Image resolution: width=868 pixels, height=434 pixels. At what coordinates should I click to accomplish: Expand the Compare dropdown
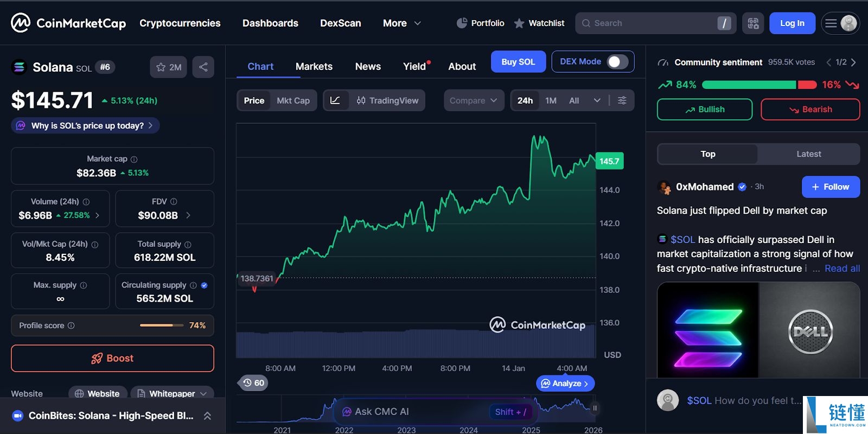coord(474,100)
